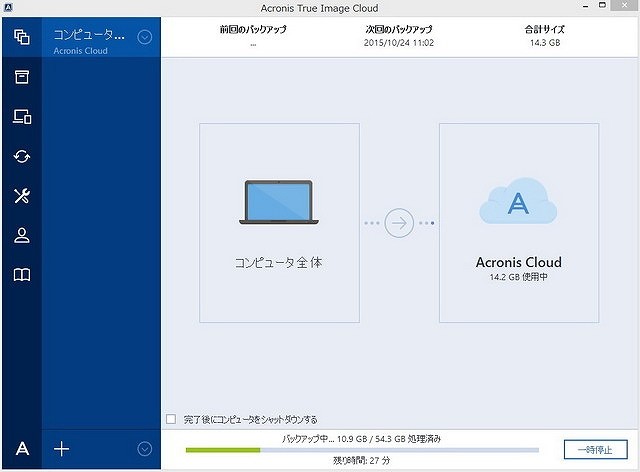Click the Acronis app icon in title bar
Image resolution: width=640 pixels, height=472 pixels.
pyautogui.click(x=8, y=7)
